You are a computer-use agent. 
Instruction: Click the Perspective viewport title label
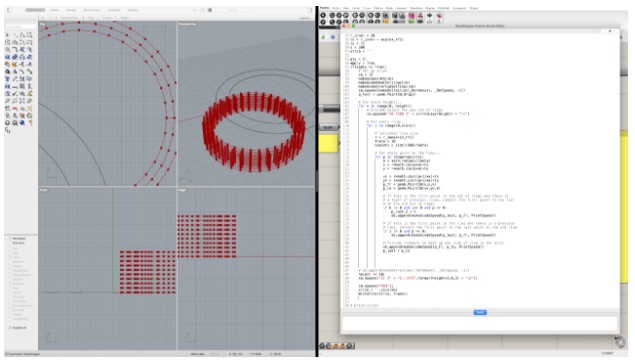tap(187, 24)
